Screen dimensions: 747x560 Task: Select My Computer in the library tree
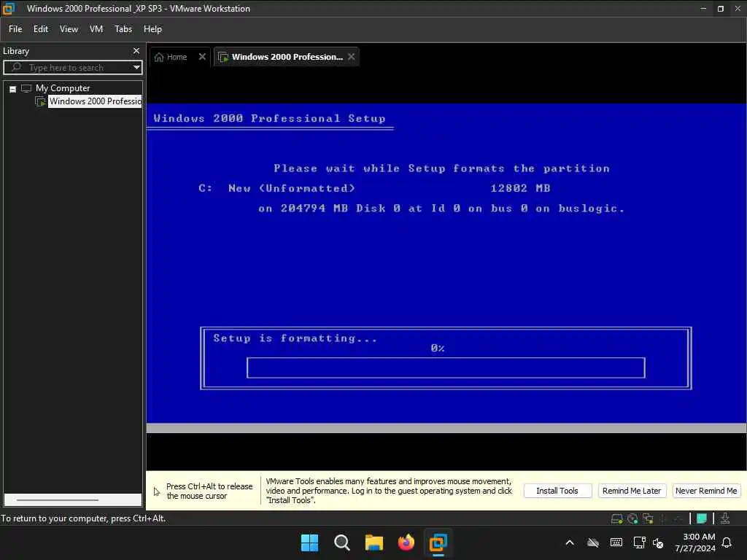click(63, 88)
